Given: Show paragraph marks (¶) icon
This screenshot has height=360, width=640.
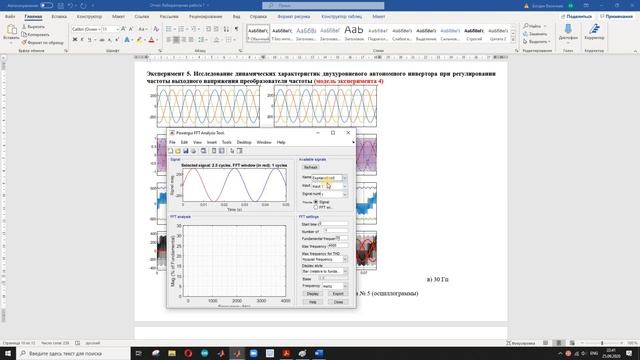Looking at the screenshot, I should [x=236, y=29].
